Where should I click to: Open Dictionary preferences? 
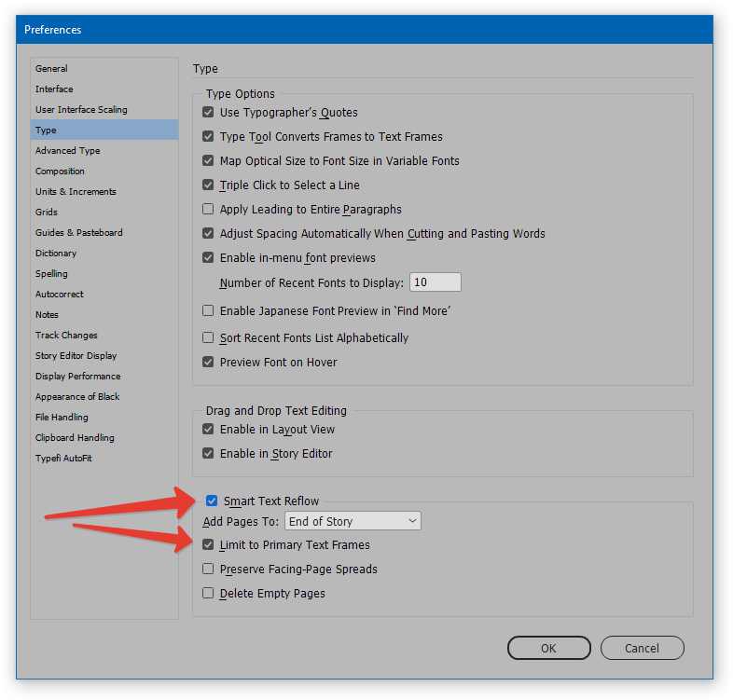pos(104,254)
